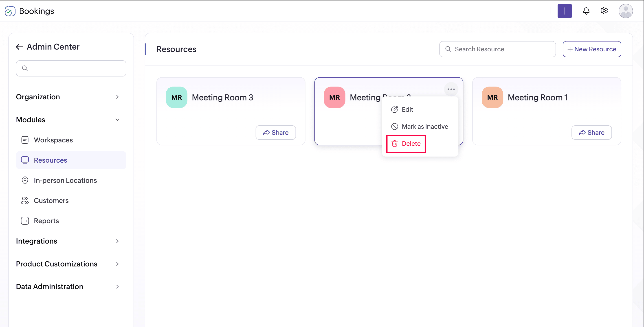Click the three-dot menu on Meeting Room 2

(451, 89)
